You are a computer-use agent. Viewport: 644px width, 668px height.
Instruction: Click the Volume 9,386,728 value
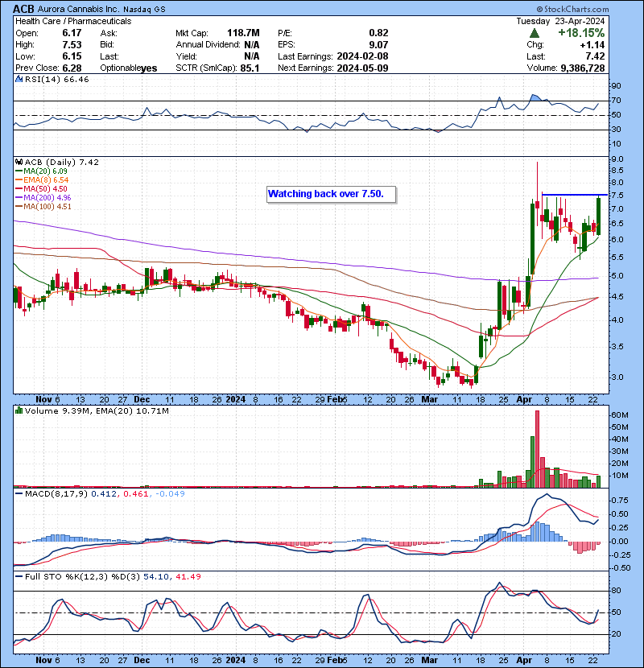click(583, 68)
